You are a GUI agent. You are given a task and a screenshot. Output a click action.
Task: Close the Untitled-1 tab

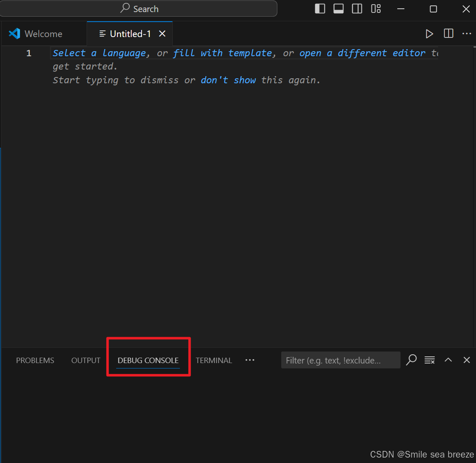[x=162, y=34]
